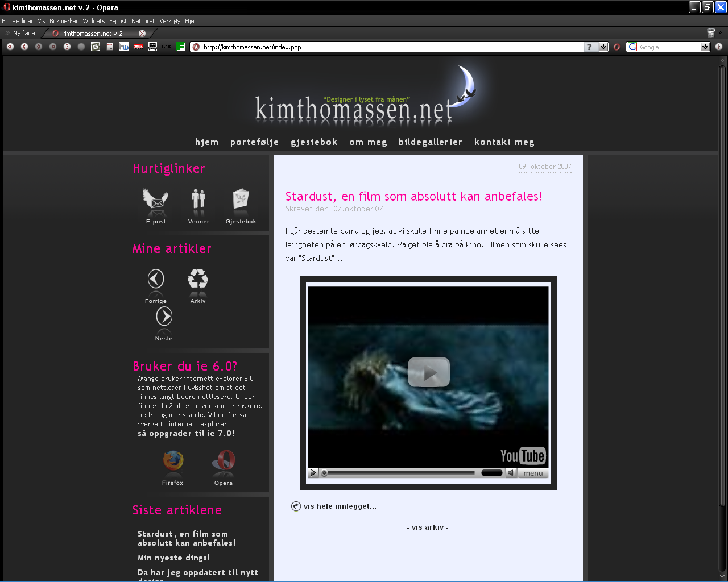Expand the arrow next to trash can

(720, 33)
